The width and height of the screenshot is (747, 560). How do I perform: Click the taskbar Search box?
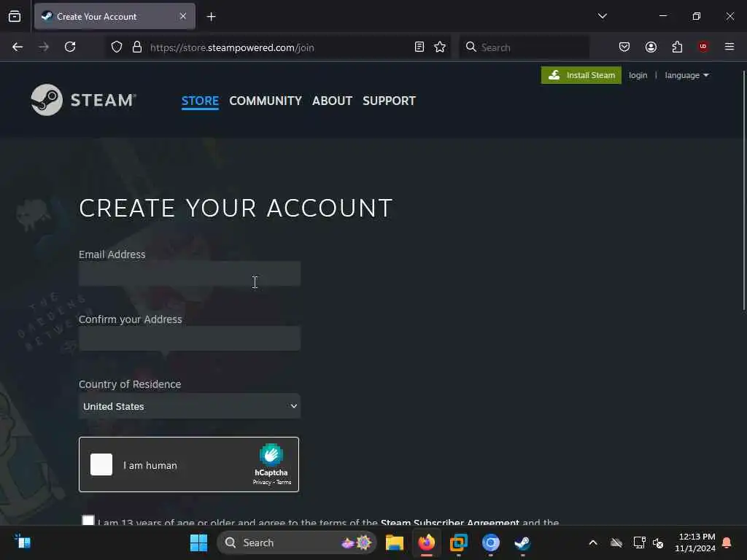[x=296, y=542]
